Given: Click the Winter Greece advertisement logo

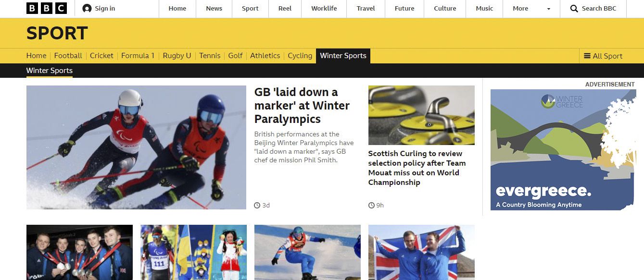Looking at the screenshot, I should tap(562, 101).
